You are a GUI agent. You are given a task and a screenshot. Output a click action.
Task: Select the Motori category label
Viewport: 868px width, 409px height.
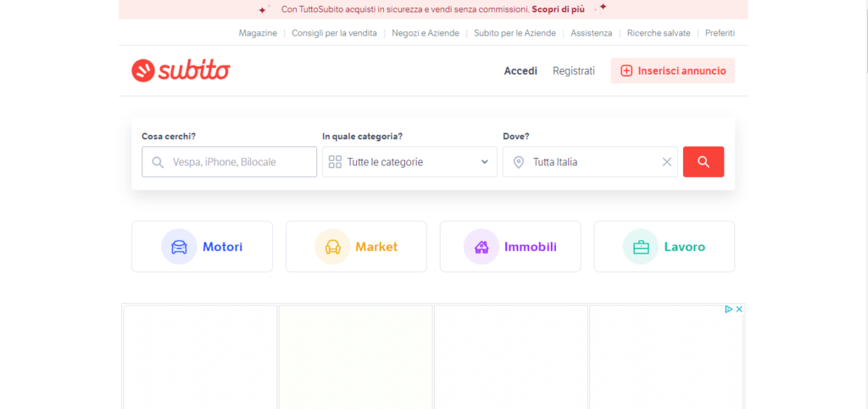(223, 247)
